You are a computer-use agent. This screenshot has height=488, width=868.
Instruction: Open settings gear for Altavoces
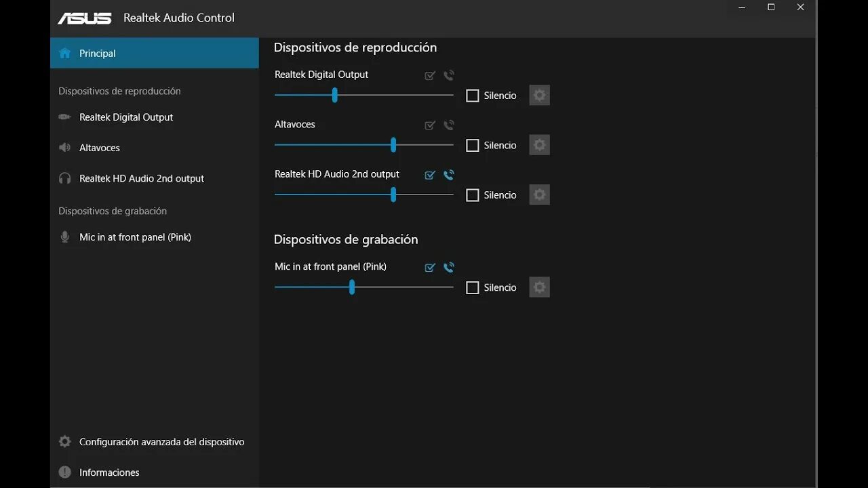[x=540, y=145]
